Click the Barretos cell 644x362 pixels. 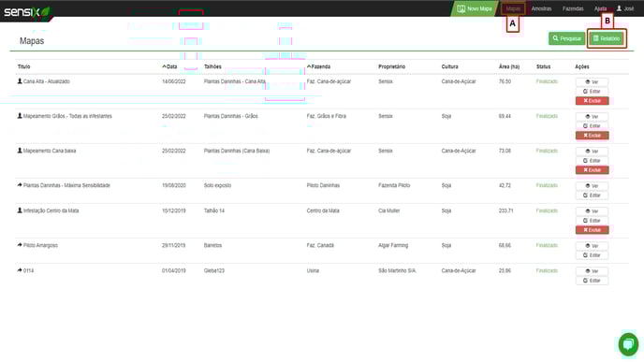[212, 245]
